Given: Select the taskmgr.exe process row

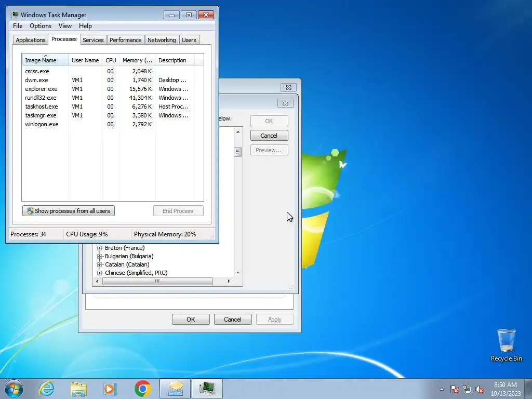Looking at the screenshot, I should 113,115.
